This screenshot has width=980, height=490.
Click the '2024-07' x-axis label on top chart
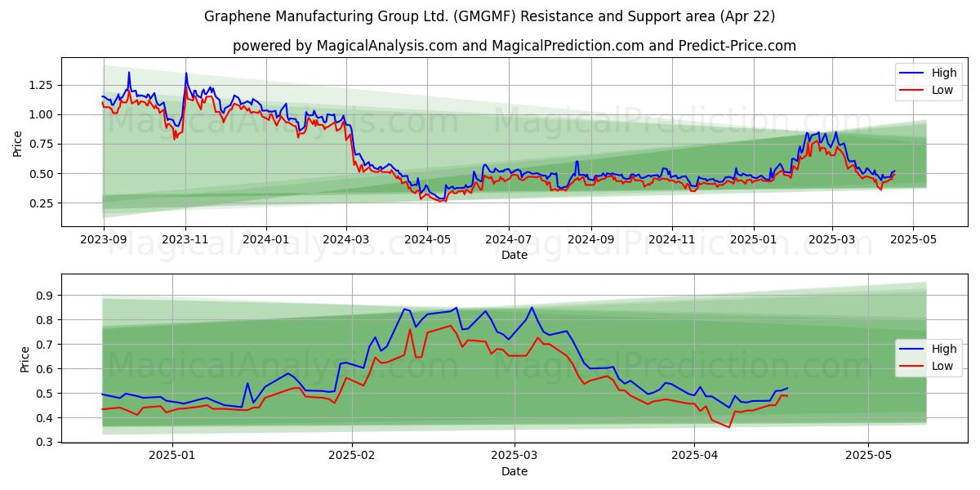(509, 240)
